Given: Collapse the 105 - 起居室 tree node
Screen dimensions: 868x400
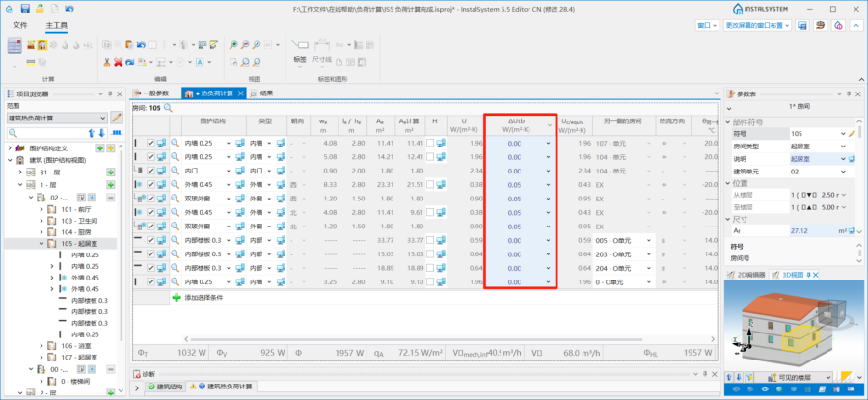Looking at the screenshot, I should pyautogui.click(x=42, y=244).
